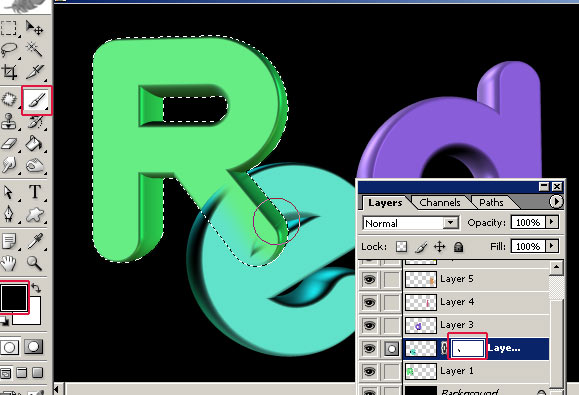Select Layer 1 in the Layers panel
The height and width of the screenshot is (395, 579).
coord(476,371)
